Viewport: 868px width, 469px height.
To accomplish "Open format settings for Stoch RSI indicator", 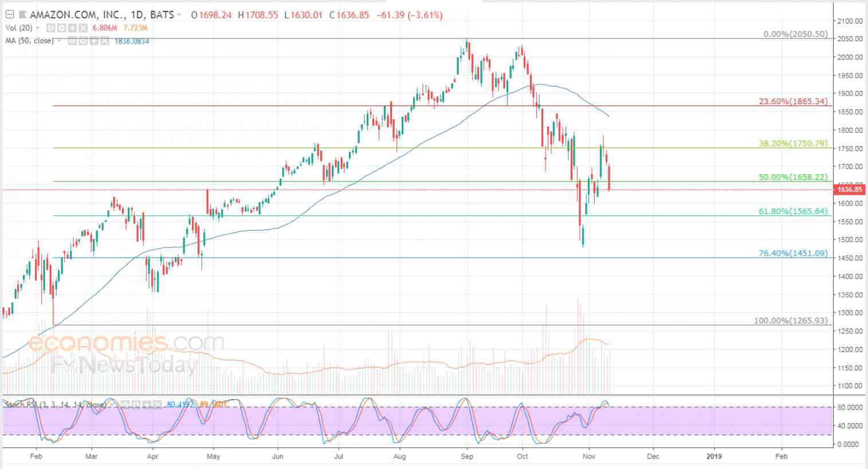I will (136, 405).
